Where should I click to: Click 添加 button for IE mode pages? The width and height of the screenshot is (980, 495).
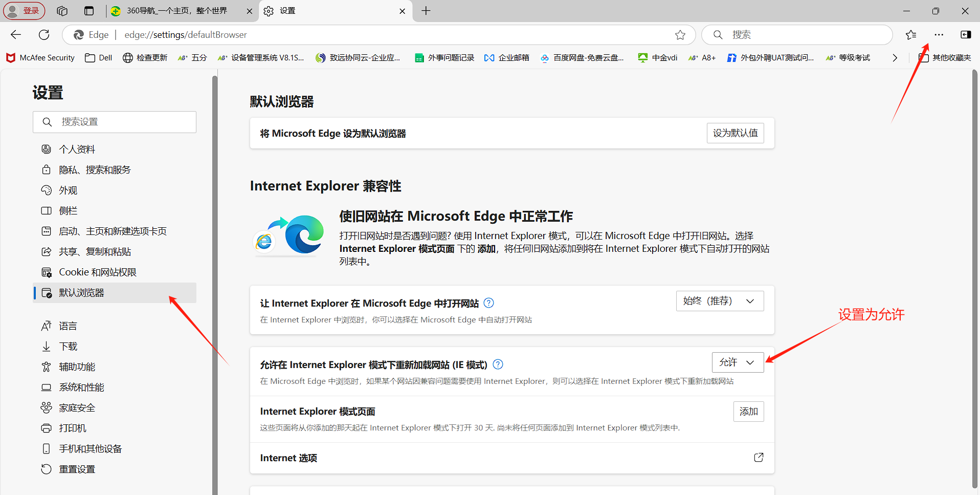748,412
